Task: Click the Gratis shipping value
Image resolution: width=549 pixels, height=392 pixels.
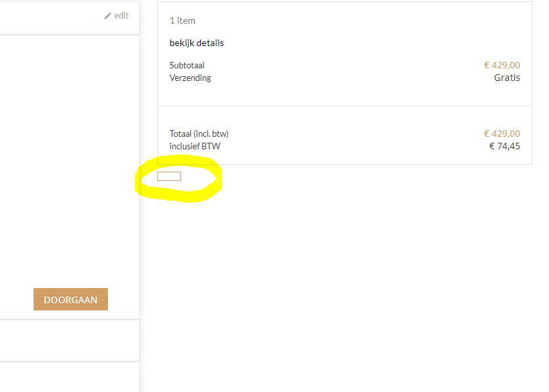Action: pyautogui.click(x=507, y=78)
